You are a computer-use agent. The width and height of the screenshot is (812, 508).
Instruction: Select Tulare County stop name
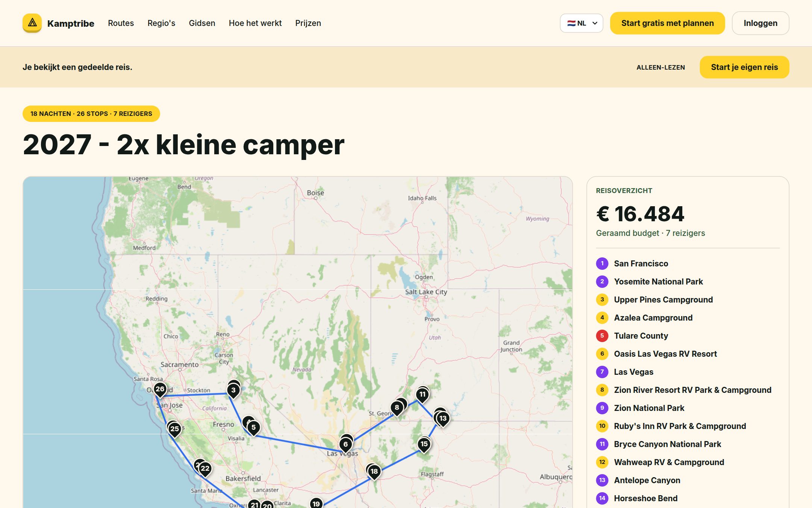(641, 336)
